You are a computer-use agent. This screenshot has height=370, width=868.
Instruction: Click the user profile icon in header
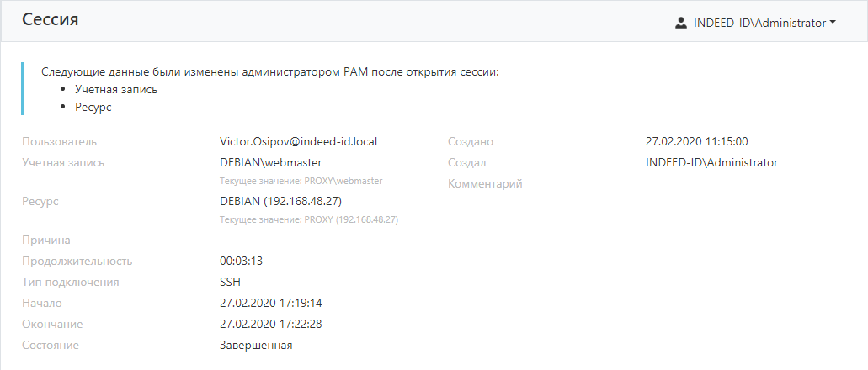pos(681,24)
